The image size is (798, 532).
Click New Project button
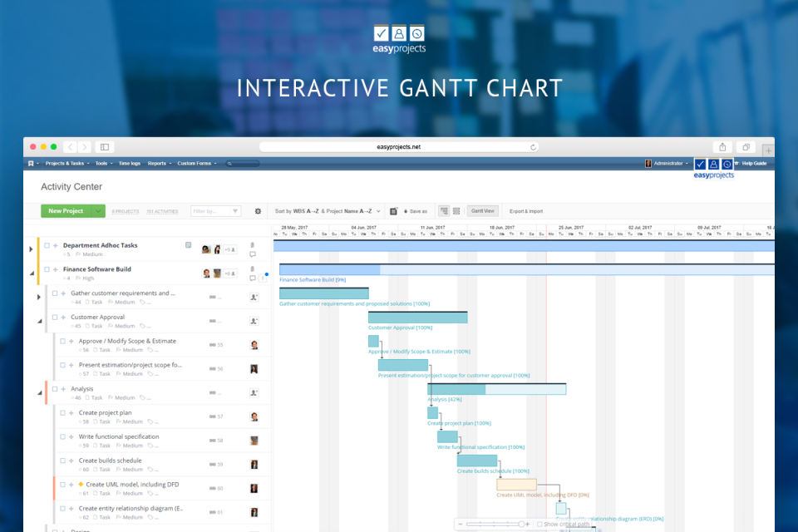click(x=66, y=211)
